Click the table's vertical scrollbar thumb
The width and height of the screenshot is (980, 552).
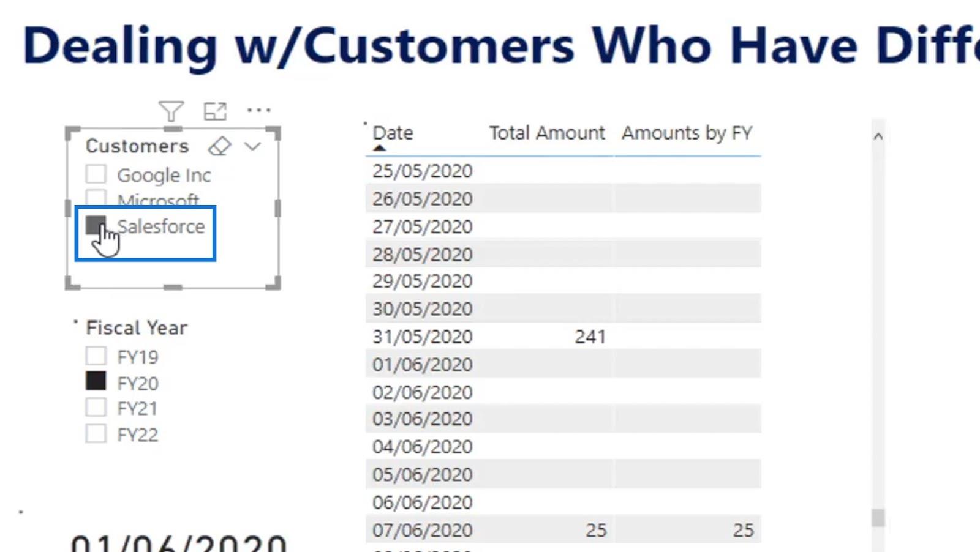click(878, 517)
